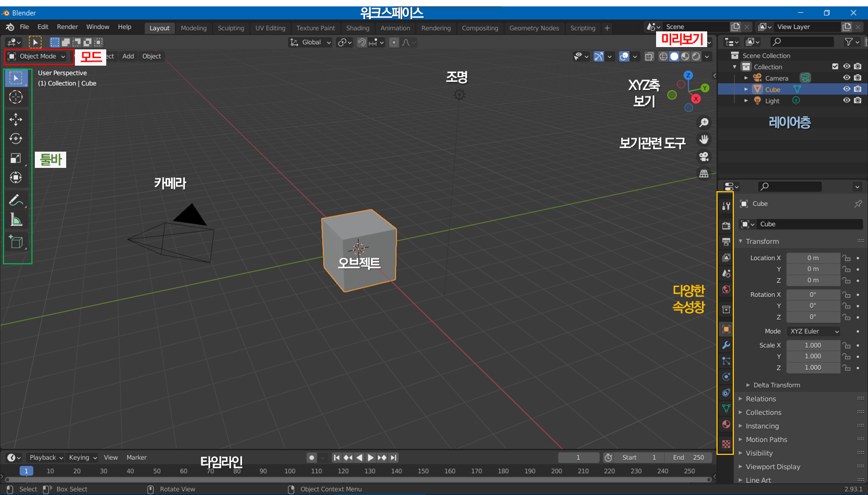Expand the Camera item in outliner
Screen dimensions: 868x495
746,78
